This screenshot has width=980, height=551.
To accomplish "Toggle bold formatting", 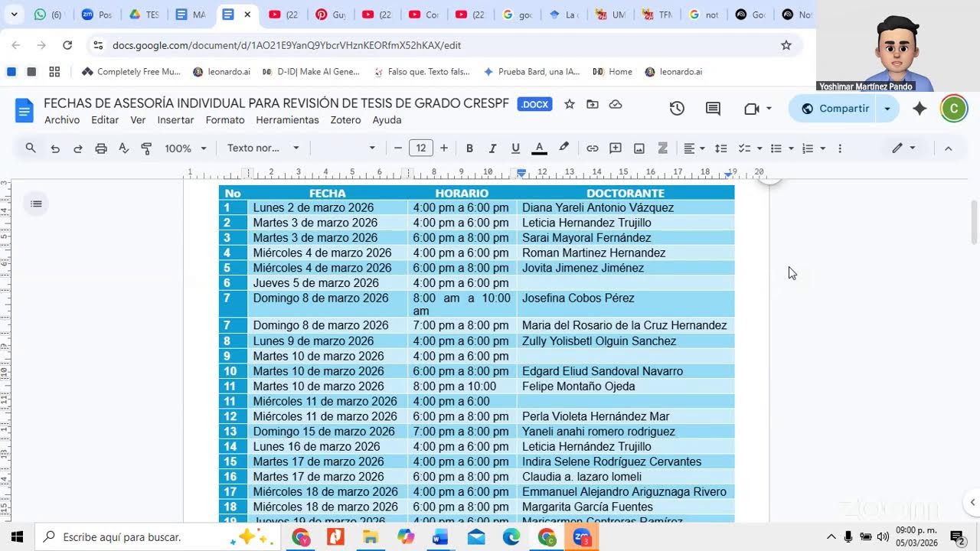I will 469,148.
